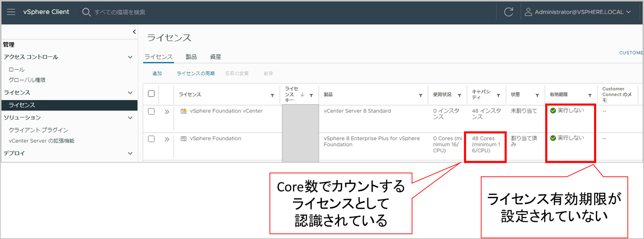The image size is (644, 239).
Task: Click the 未割り当て status cell
Action: pos(524,111)
